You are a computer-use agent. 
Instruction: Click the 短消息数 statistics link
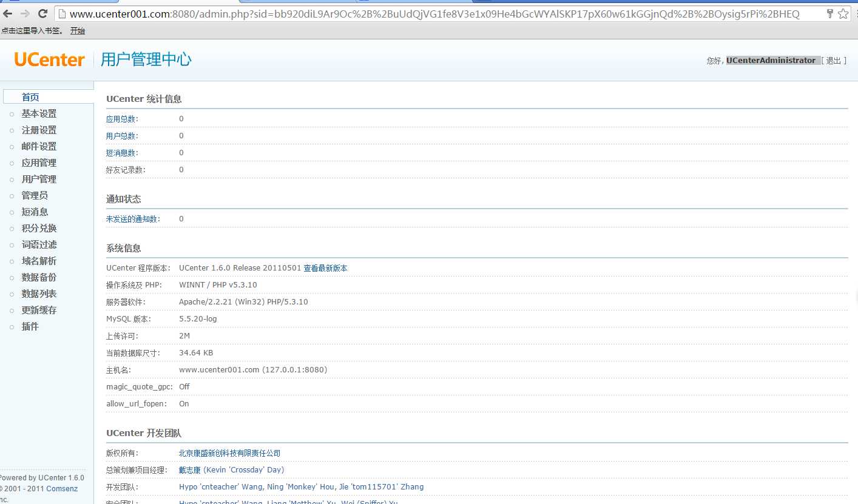coord(121,153)
